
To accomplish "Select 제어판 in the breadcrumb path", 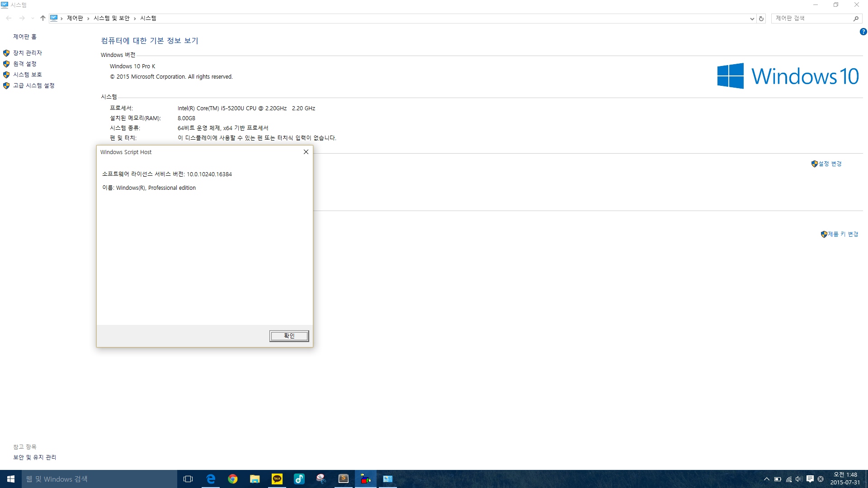I will (x=75, y=18).
